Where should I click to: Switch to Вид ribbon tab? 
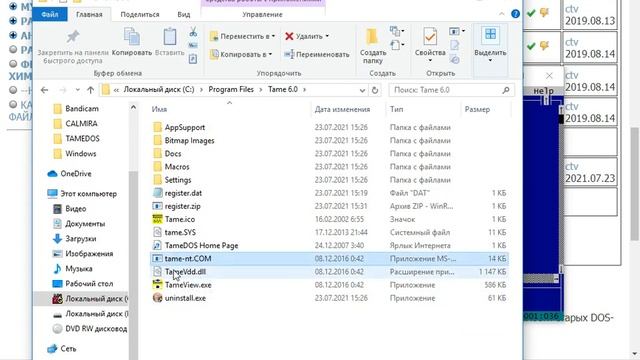click(x=184, y=14)
